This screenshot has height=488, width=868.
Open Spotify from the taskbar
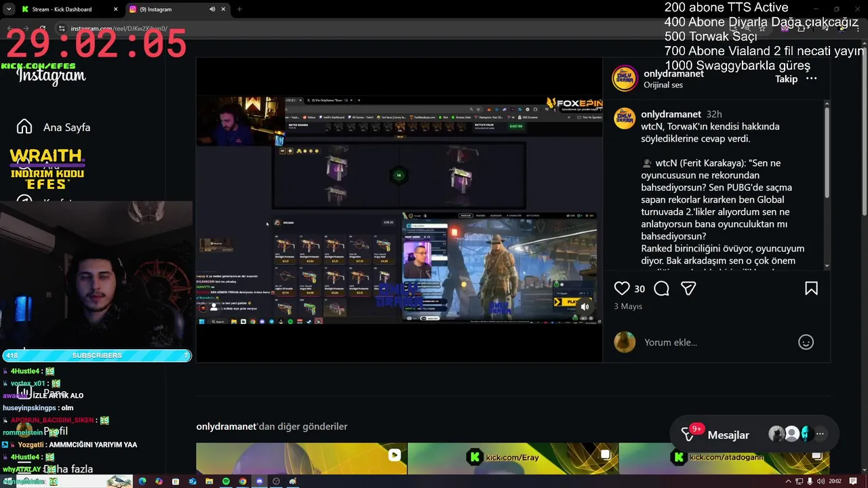tap(226, 481)
